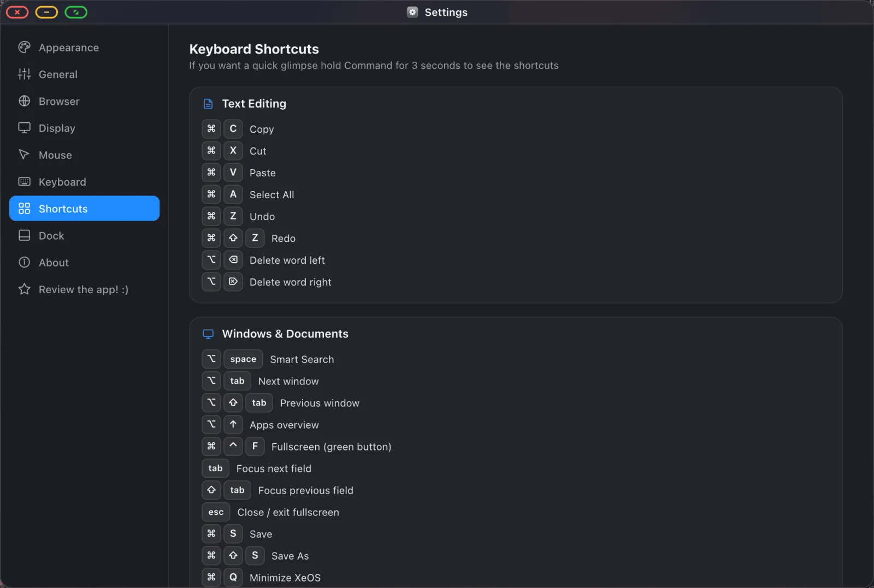Click the Next window label
Image resolution: width=874 pixels, height=588 pixels.
[288, 381]
